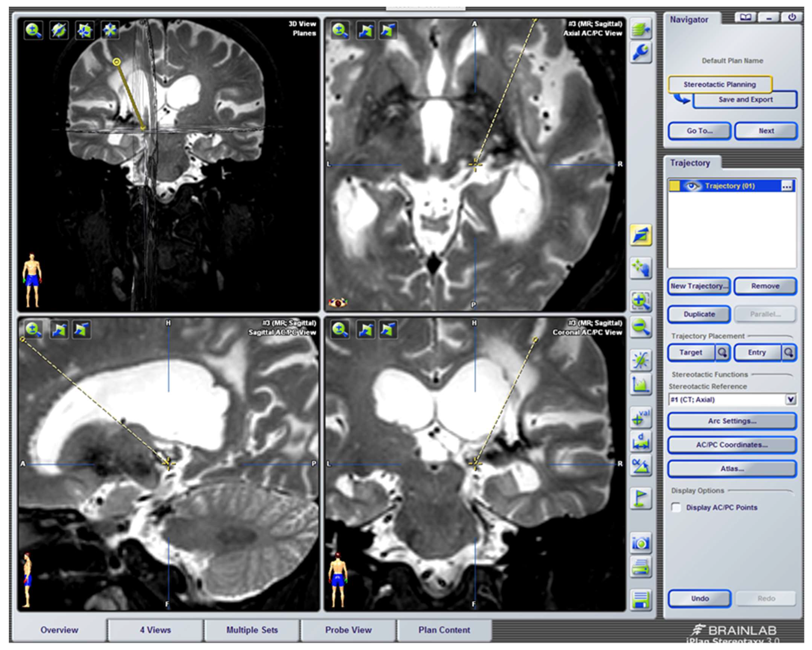The width and height of the screenshot is (812, 650).
Task: Open the windowing brightness/contrast tool
Action: click(x=641, y=360)
